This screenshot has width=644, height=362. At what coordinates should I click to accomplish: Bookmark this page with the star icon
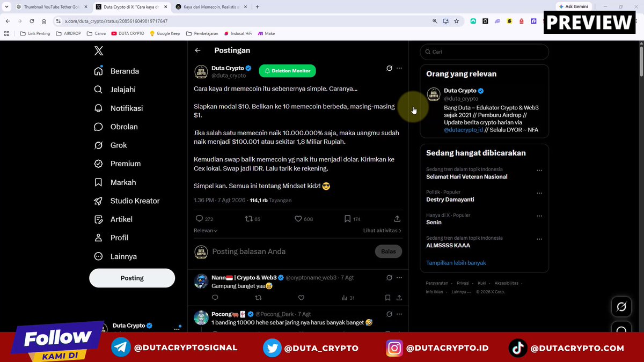click(x=456, y=21)
